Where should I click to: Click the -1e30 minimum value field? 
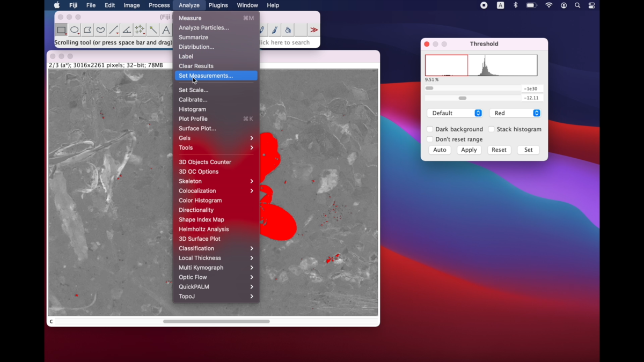click(x=532, y=88)
